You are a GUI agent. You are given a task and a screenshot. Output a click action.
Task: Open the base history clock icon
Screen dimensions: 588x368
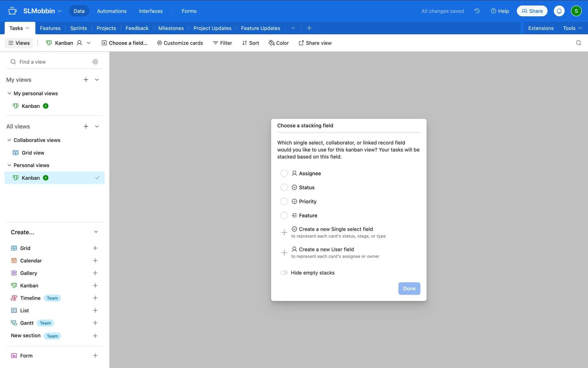pos(477,11)
